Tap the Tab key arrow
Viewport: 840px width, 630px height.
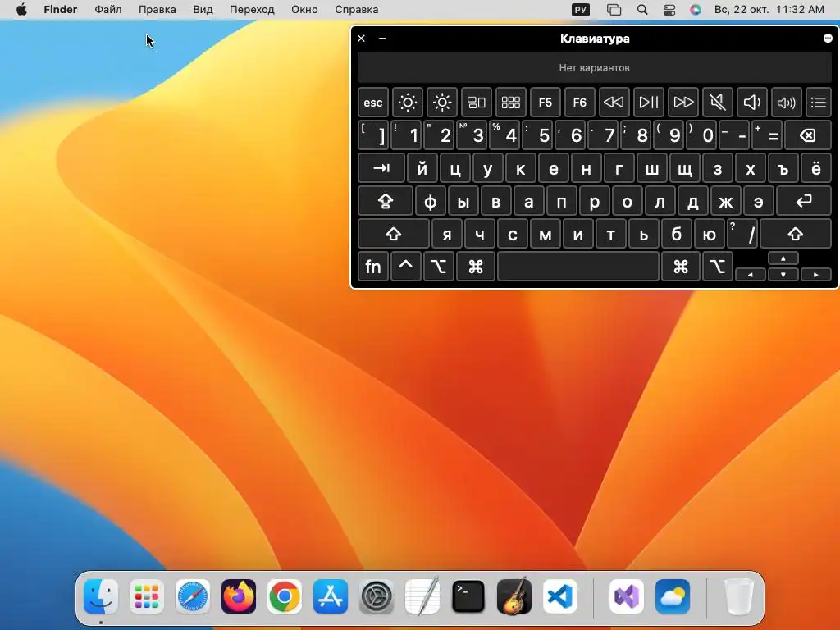click(x=381, y=168)
